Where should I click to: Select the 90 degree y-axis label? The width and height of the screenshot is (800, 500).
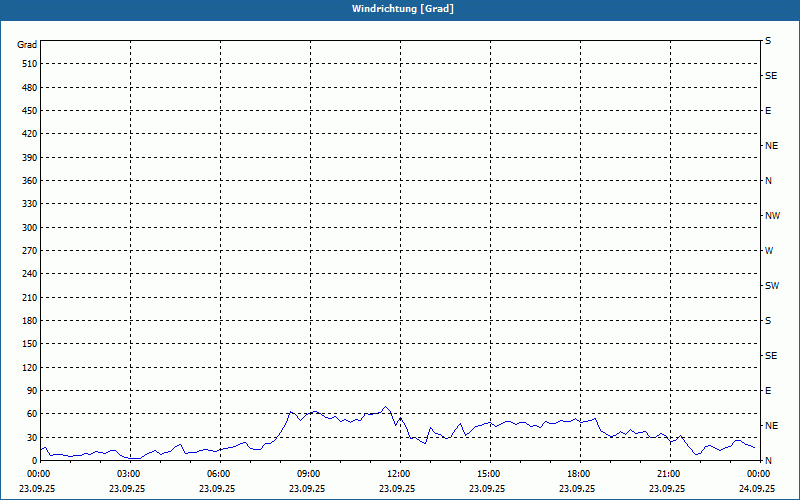point(30,391)
